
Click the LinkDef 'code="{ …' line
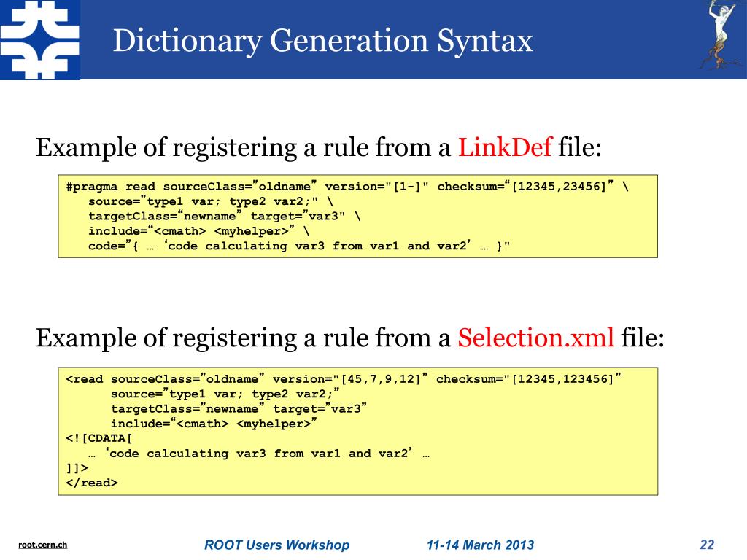tap(298, 246)
